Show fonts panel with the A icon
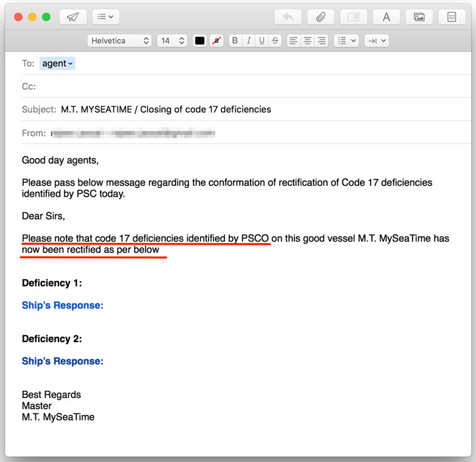This screenshot has width=476, height=462. coord(386,17)
